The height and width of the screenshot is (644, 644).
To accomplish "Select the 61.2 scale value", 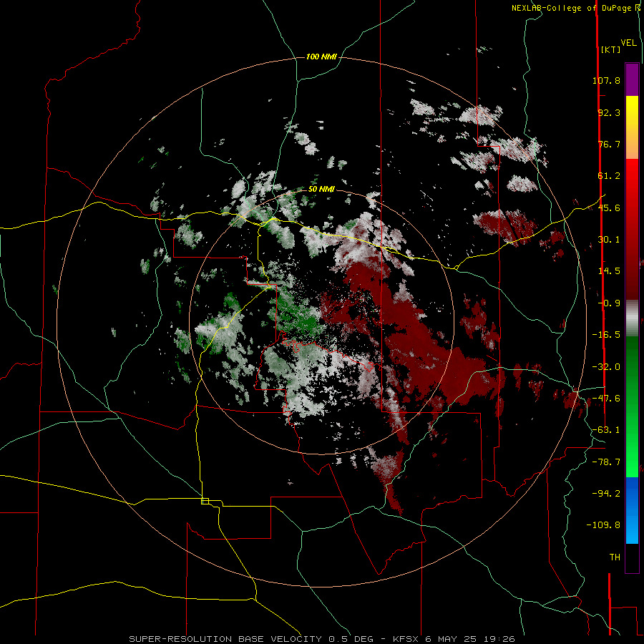I will (x=609, y=176).
